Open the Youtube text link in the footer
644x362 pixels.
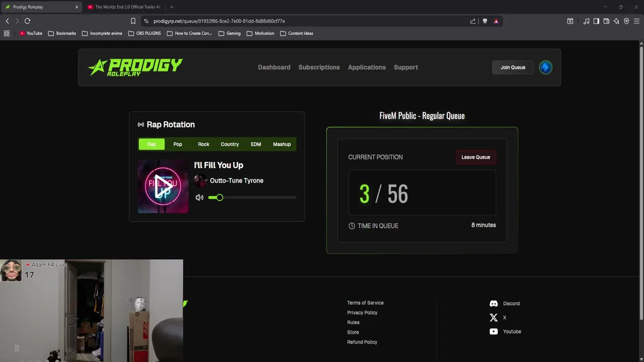[x=512, y=332]
